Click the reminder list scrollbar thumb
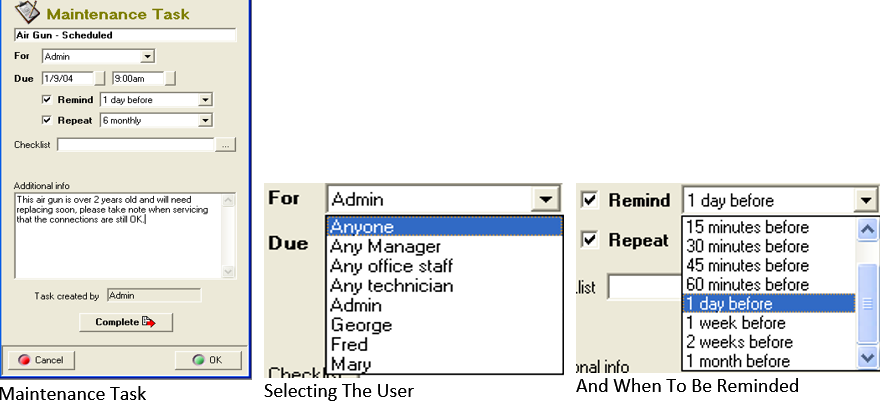 point(868,304)
